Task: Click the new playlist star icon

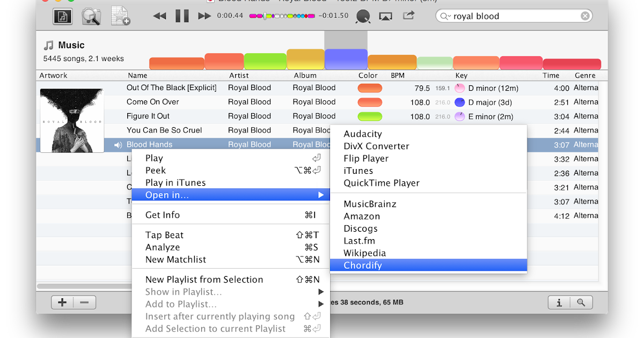Action: (x=120, y=16)
